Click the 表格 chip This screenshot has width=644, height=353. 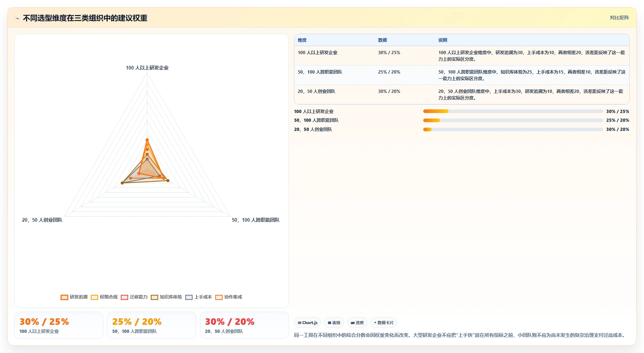(334, 323)
